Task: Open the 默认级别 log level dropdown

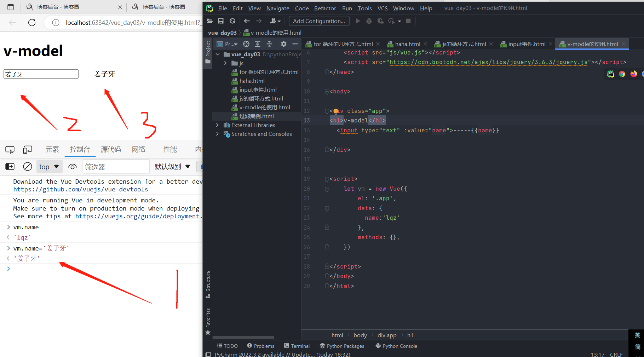Action: tap(172, 167)
